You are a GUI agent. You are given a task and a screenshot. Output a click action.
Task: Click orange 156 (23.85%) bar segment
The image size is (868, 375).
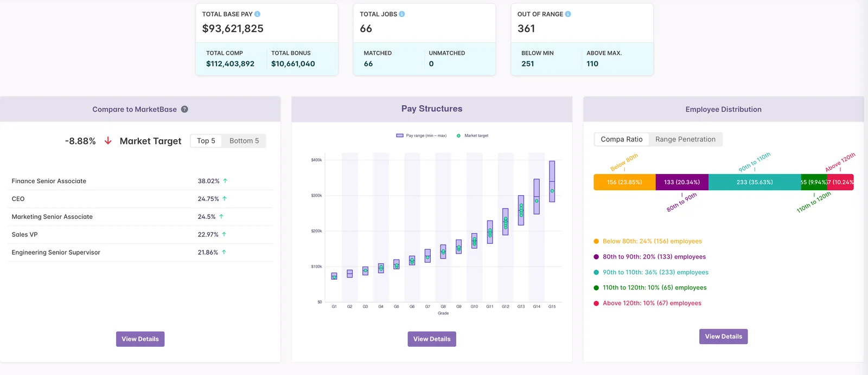[624, 182]
